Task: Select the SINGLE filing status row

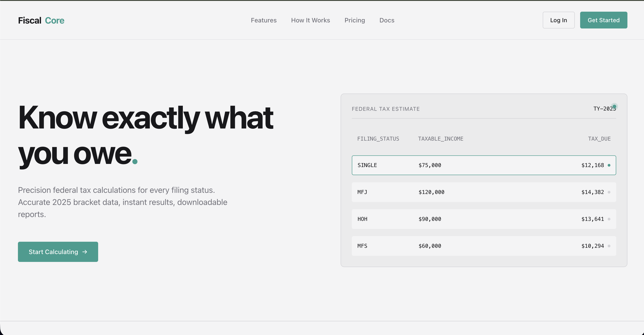Action: pos(484,165)
